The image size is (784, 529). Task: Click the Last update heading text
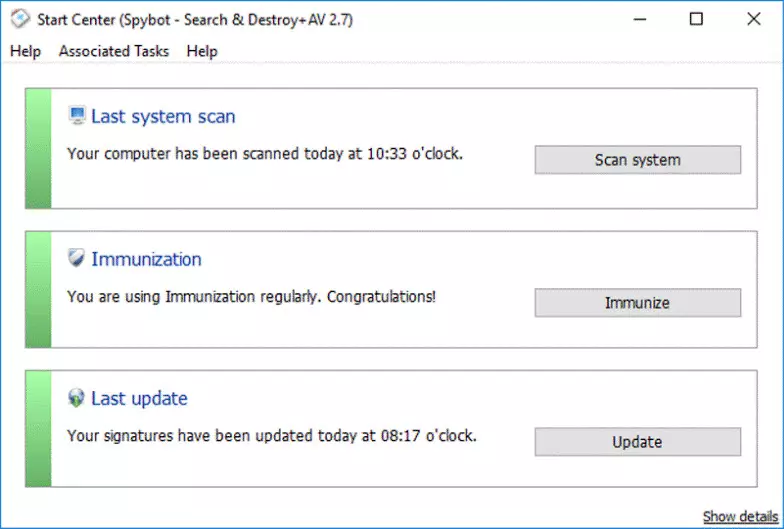(x=139, y=398)
